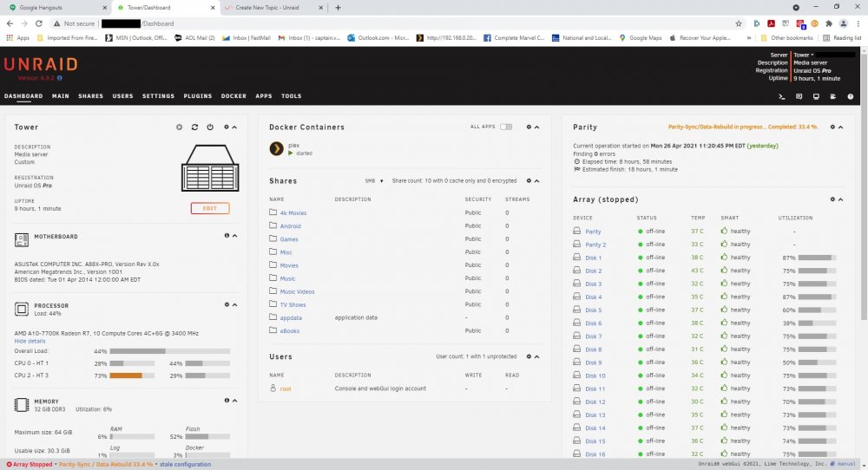The width and height of the screenshot is (868, 470).
Task: Open the Shares menu
Action: tap(91, 95)
